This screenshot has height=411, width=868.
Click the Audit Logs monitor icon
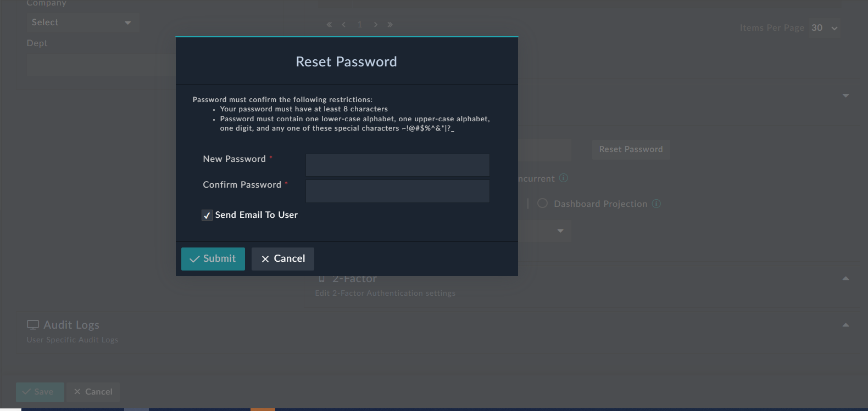pyautogui.click(x=33, y=325)
